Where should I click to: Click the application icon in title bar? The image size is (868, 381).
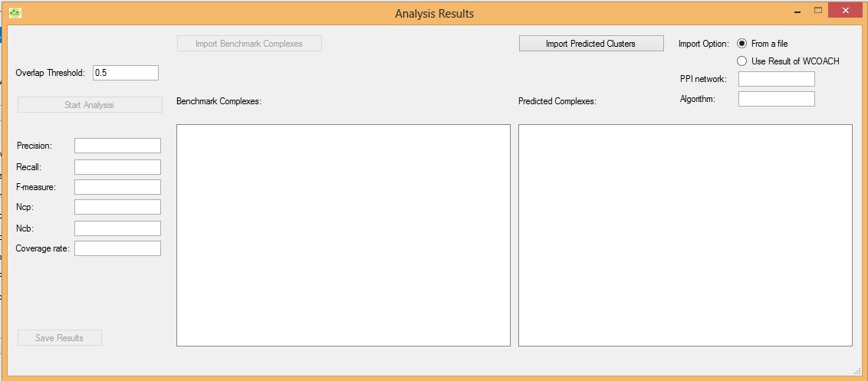pyautogui.click(x=15, y=13)
